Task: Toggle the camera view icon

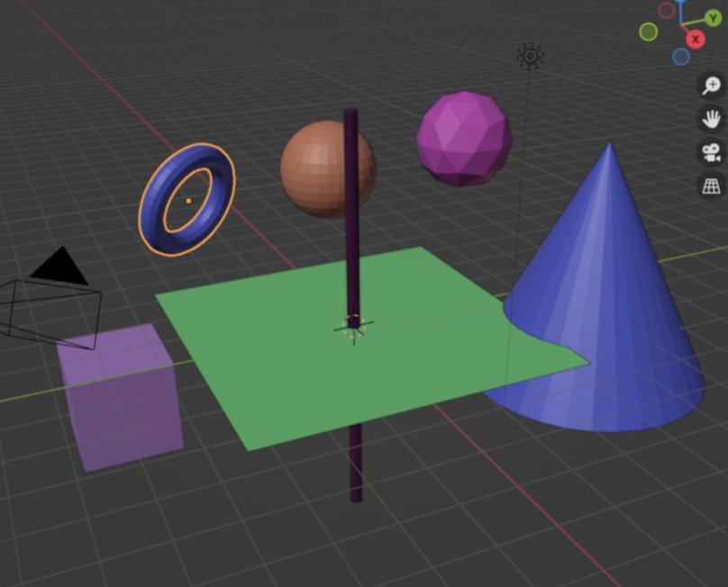Action: (x=712, y=152)
